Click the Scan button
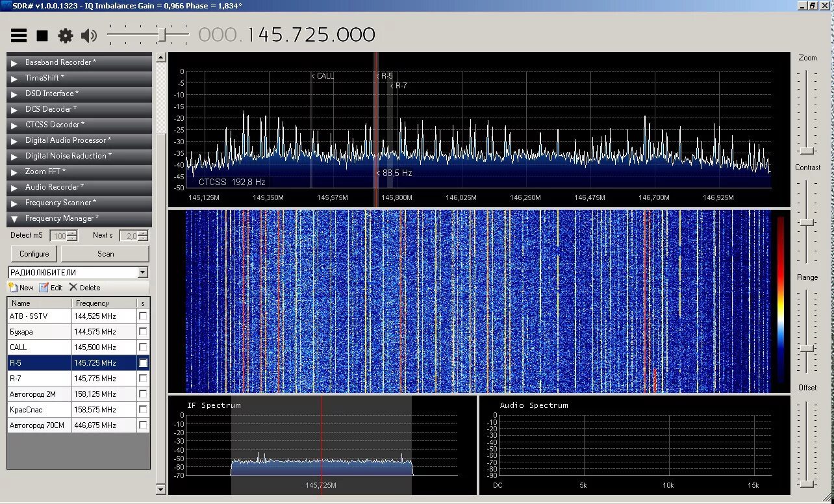The height and width of the screenshot is (504, 834). click(x=105, y=254)
